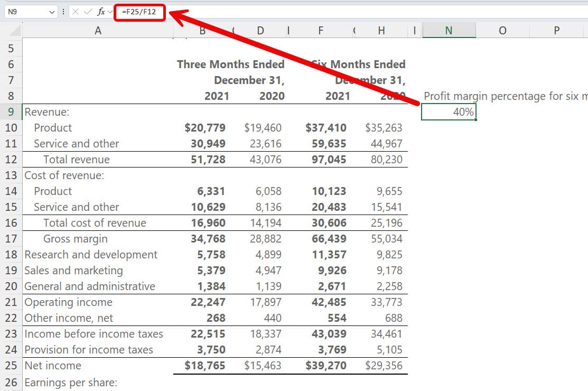Viewport: 588px width, 391px height.
Task: Select row 25 header
Action: tap(11, 366)
